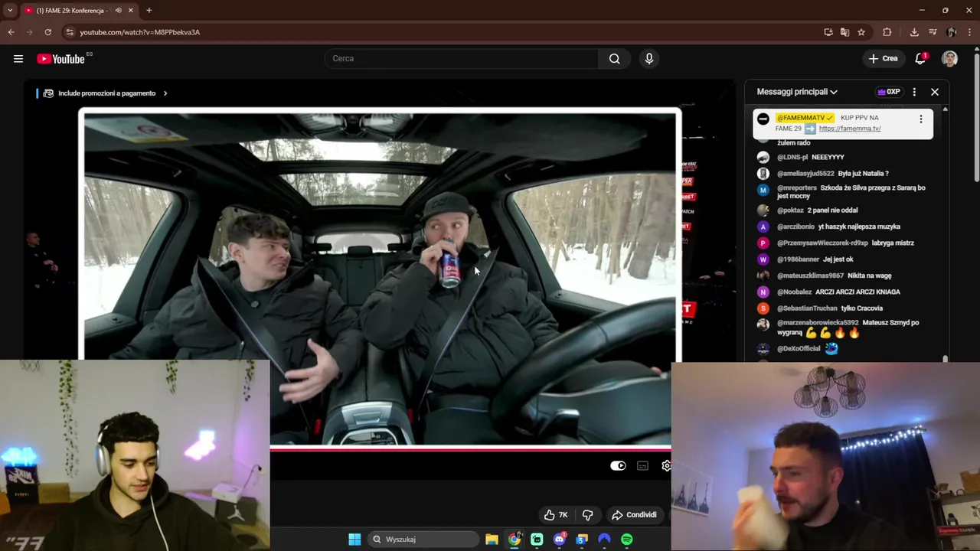Start voice search with microphone icon

(649, 59)
